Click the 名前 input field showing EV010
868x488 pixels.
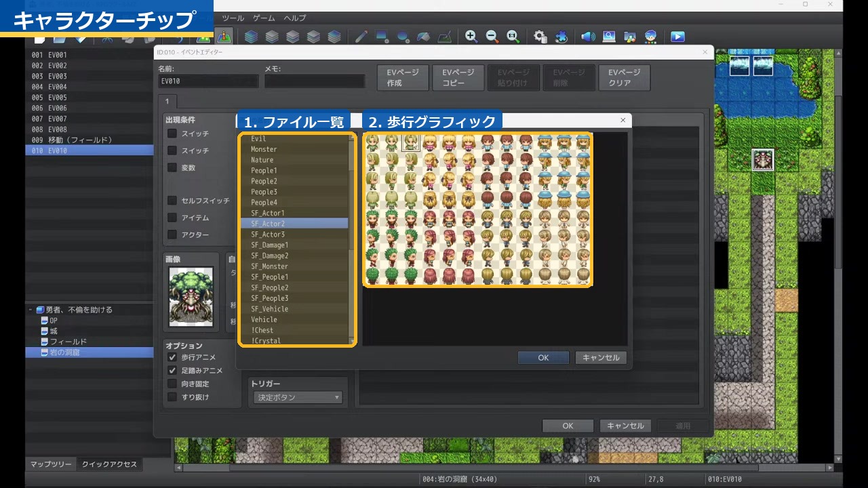pos(208,81)
